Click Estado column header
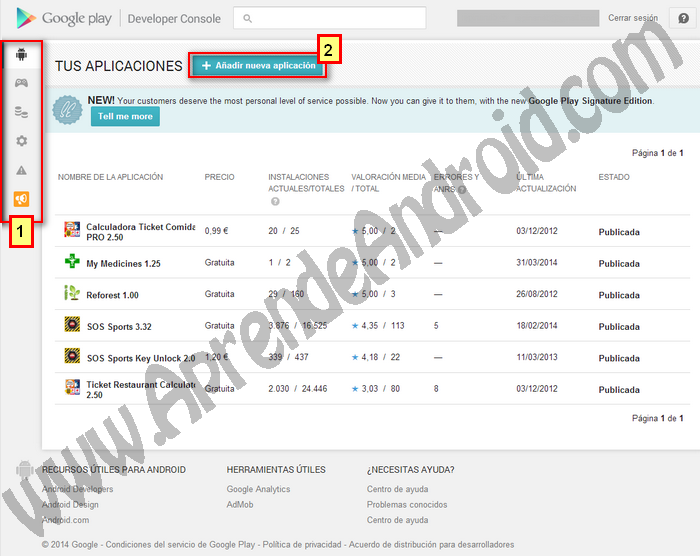 tap(614, 177)
